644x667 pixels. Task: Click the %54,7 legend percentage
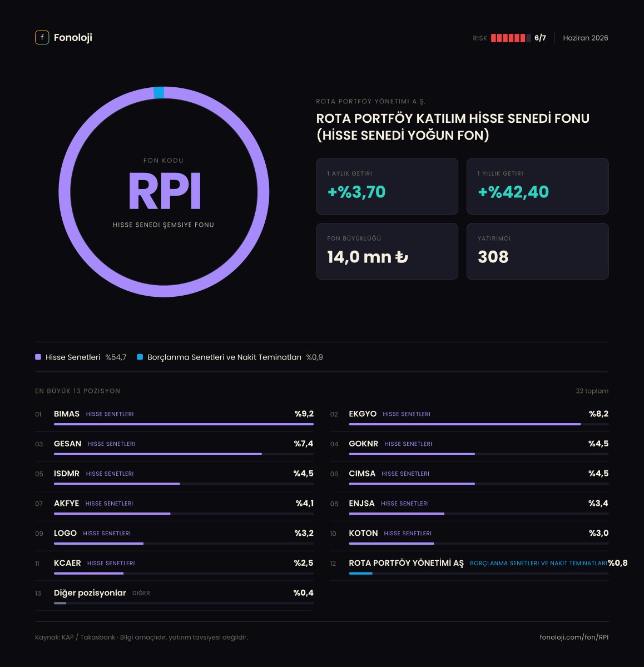pos(116,357)
